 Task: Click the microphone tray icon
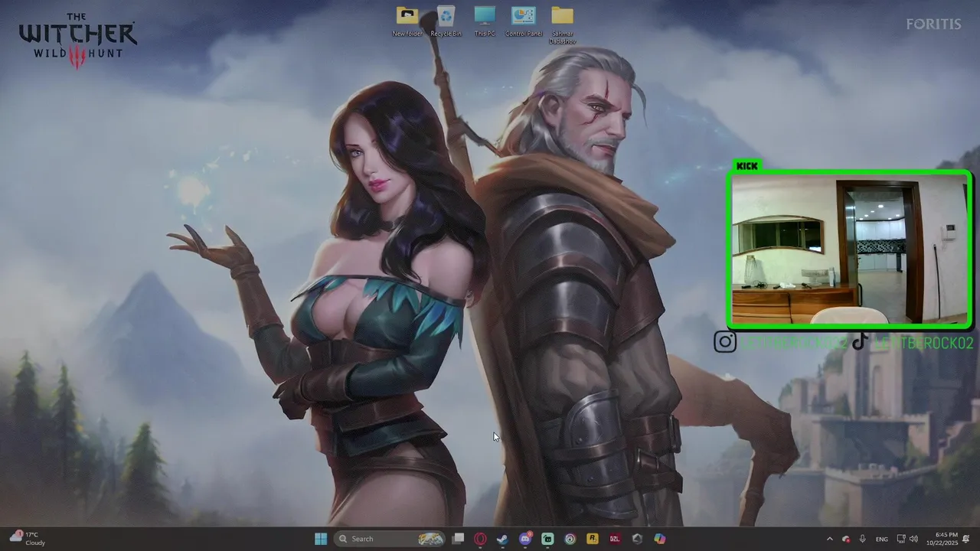click(863, 539)
